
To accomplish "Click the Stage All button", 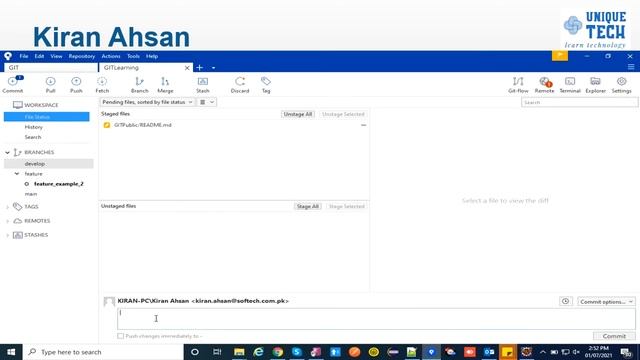I will point(307,206).
